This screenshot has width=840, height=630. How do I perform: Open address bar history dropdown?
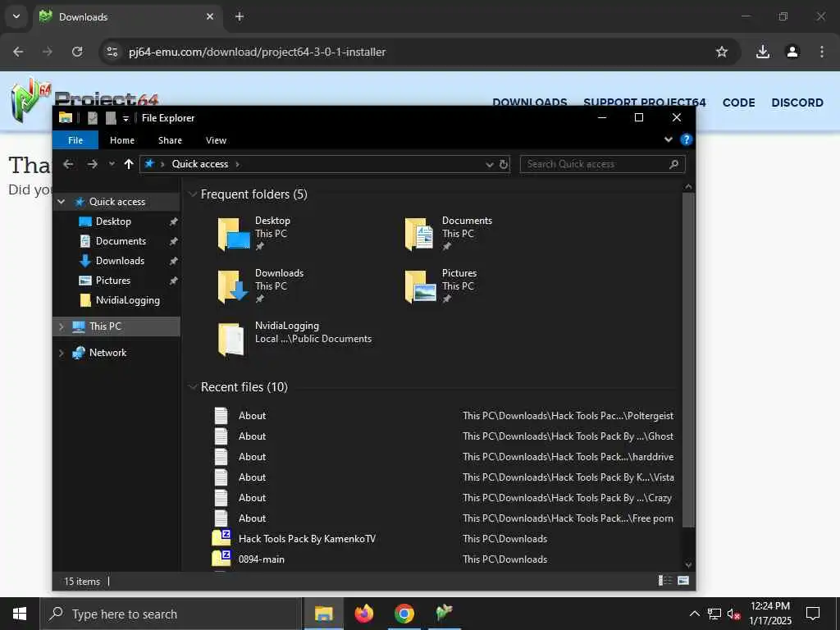489,164
